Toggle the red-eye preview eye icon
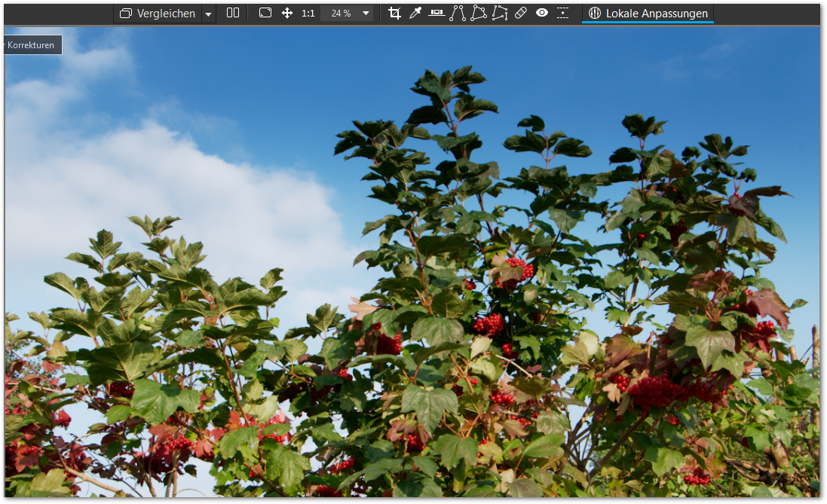 (x=541, y=13)
